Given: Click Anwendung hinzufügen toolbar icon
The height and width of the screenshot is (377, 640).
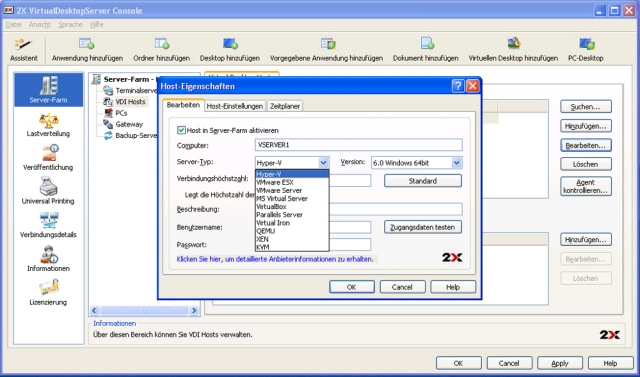Looking at the screenshot, I should coord(87,44).
